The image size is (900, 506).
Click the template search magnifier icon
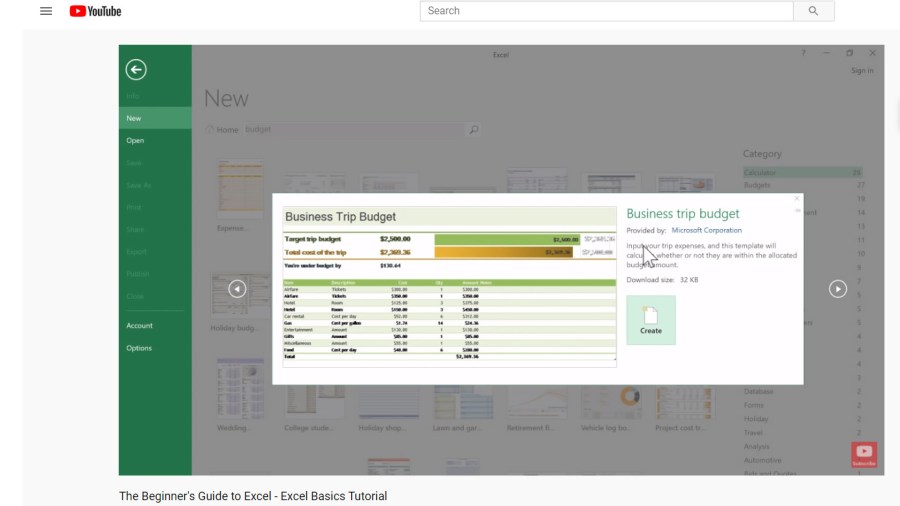pos(474,130)
